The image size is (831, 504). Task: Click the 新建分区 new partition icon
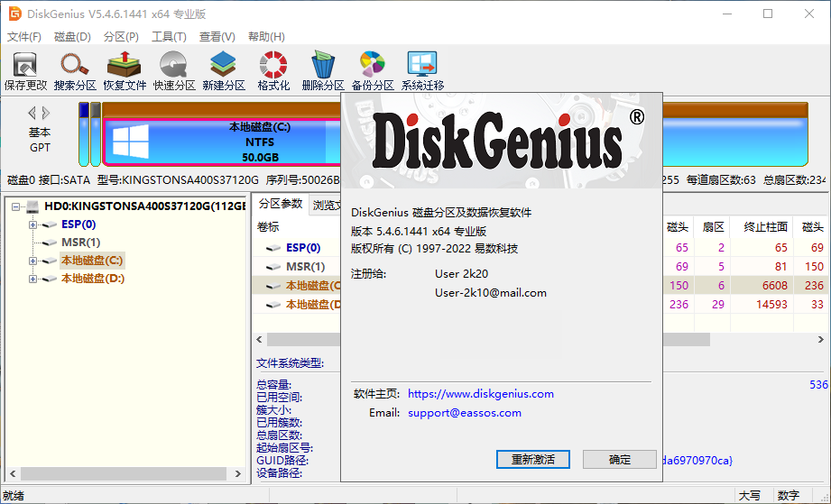224,71
